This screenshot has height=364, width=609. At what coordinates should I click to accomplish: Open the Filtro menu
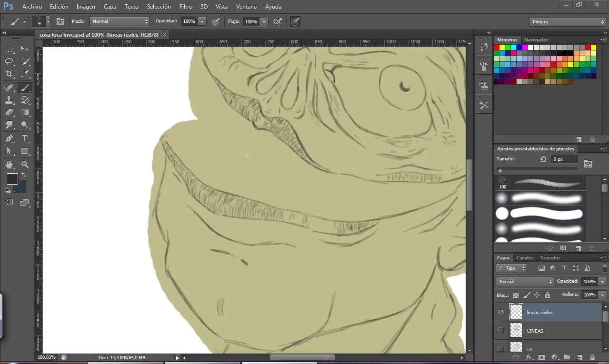186,7
